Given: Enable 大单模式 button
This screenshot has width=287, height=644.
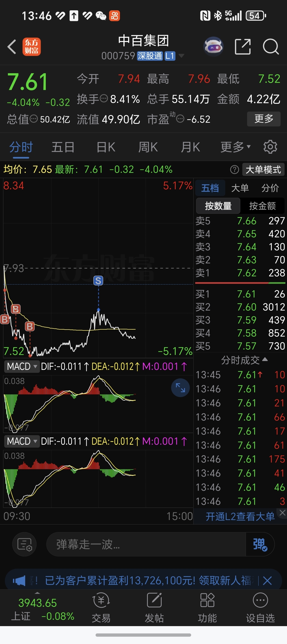Looking at the screenshot, I should click(x=263, y=170).
